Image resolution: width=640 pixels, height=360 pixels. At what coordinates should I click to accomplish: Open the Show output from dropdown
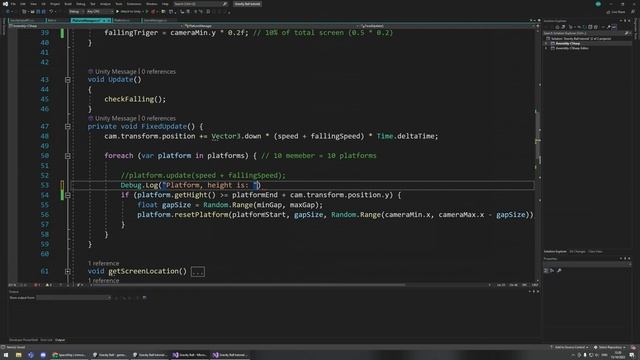pos(73,298)
